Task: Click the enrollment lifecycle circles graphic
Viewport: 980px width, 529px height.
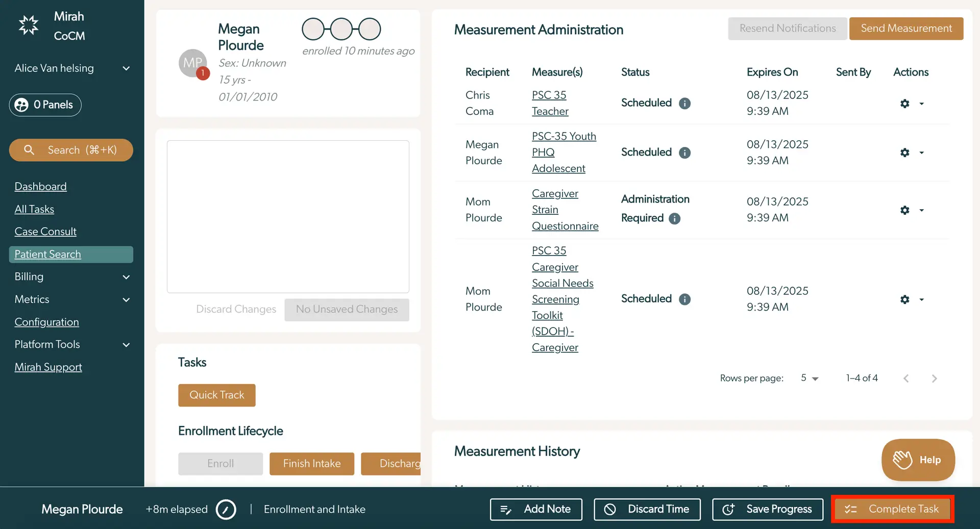Action: [340, 29]
